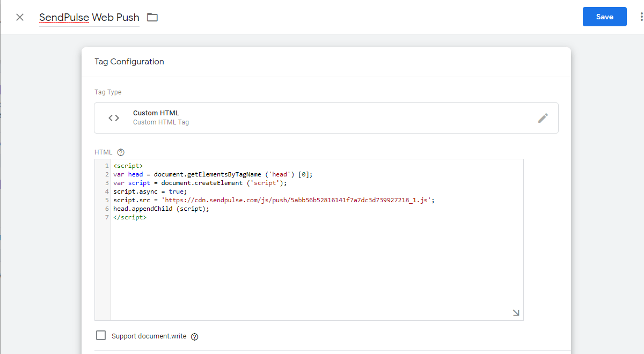Image resolution: width=644 pixels, height=354 pixels.
Task: Click the folder icon beside the tag name
Action: tap(152, 17)
